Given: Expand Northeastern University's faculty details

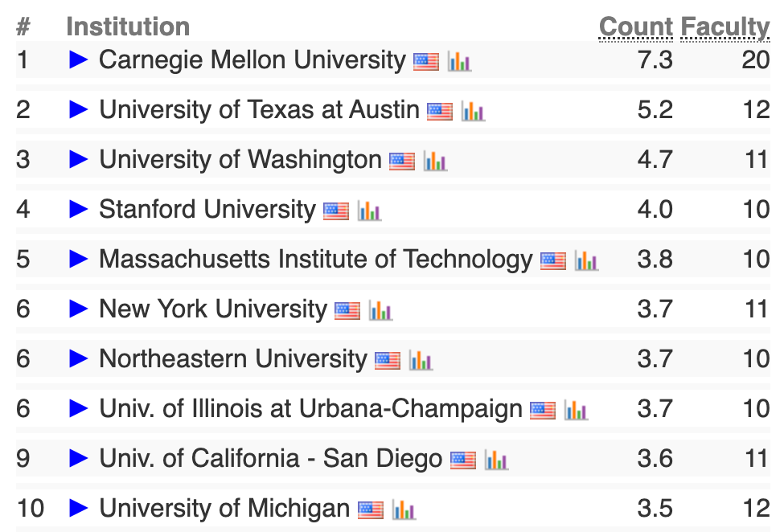Looking at the screenshot, I should [x=78, y=359].
